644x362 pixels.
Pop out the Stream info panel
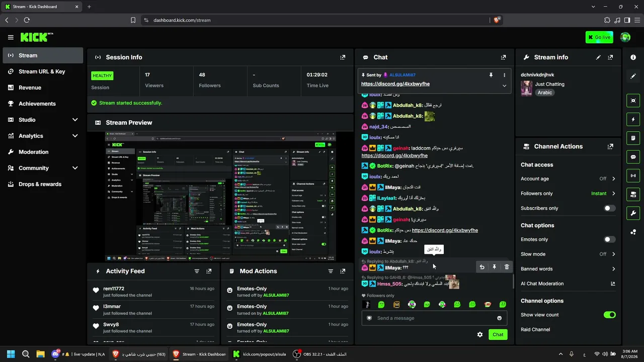click(610, 57)
